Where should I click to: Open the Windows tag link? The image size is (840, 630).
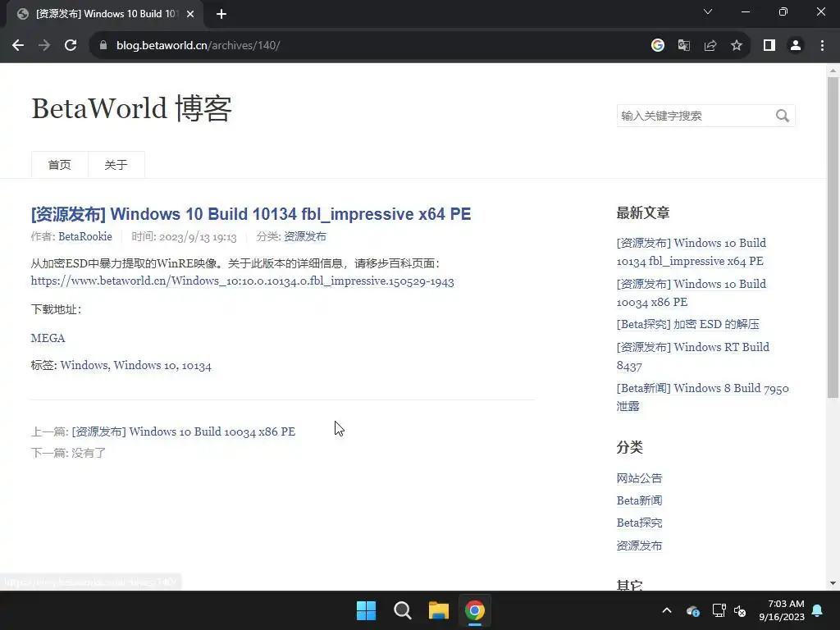(x=84, y=365)
